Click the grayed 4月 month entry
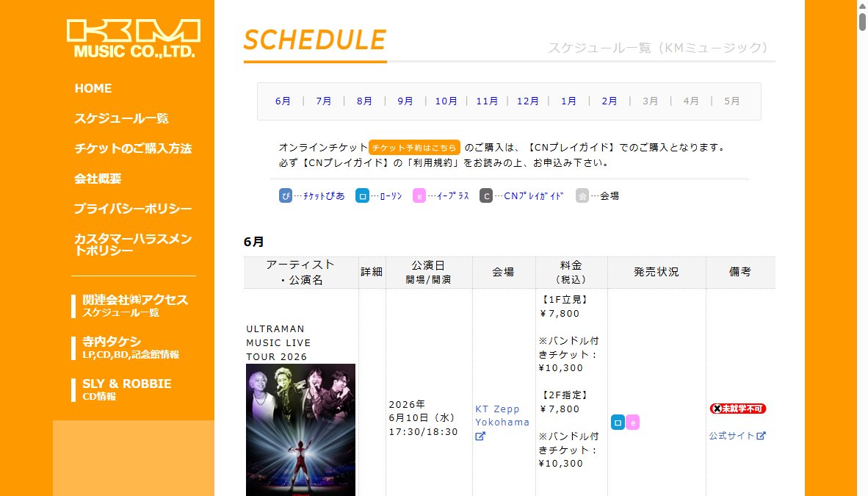Viewport: 868px width, 496px height. point(691,101)
